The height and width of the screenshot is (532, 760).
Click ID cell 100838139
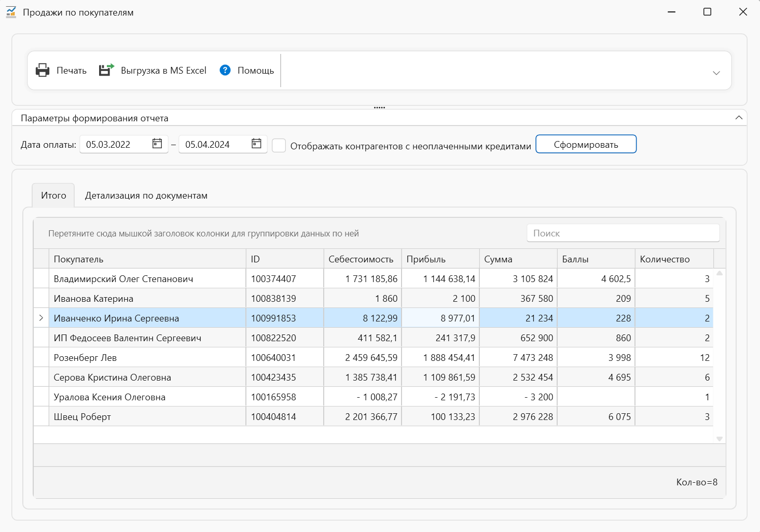point(285,298)
